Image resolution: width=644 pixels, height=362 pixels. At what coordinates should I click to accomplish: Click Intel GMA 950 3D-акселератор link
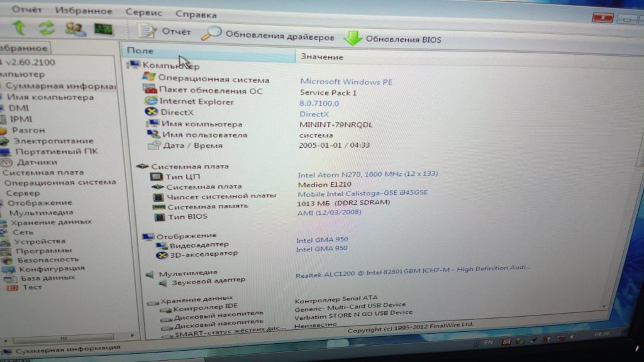321,249
